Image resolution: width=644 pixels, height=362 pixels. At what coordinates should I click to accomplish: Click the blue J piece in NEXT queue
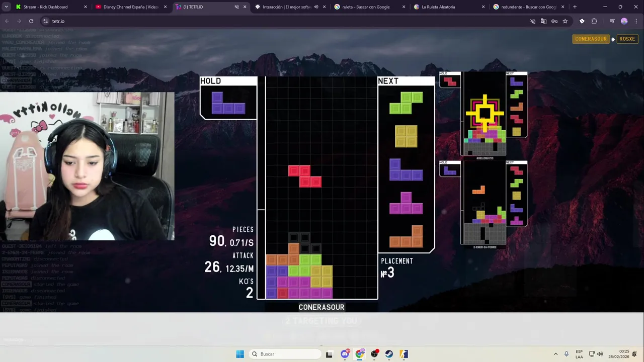[406, 169]
